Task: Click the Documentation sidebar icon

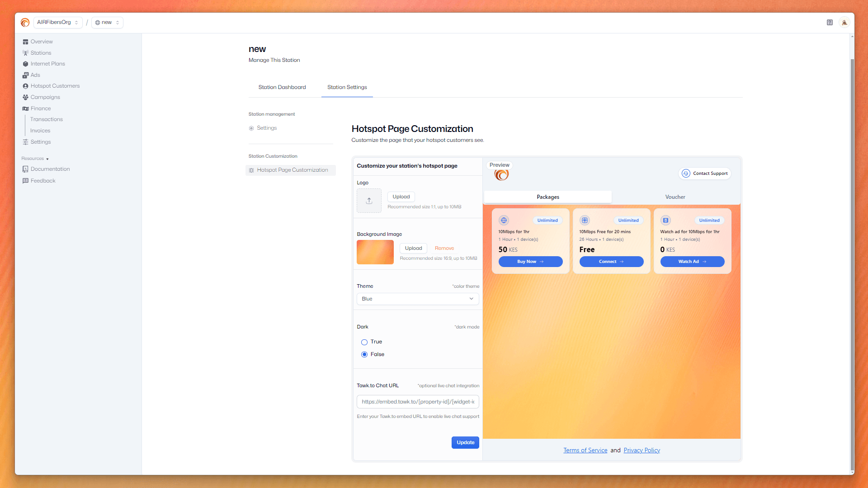Action: tap(25, 169)
